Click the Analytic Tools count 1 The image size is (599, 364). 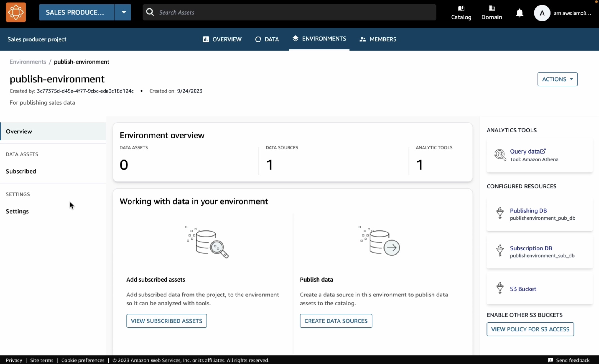pyautogui.click(x=419, y=165)
